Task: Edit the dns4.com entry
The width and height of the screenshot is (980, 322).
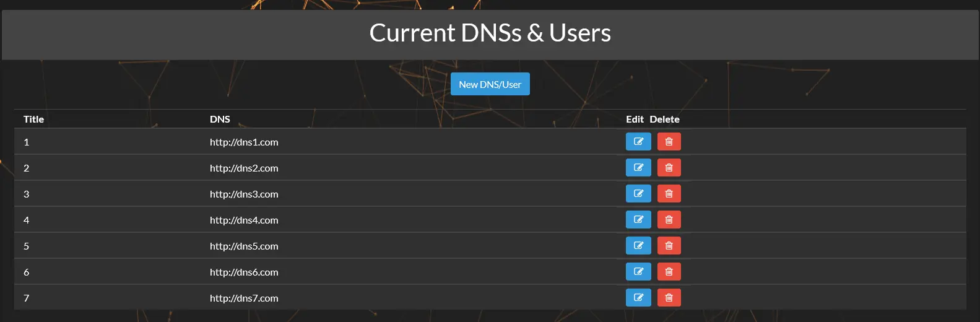Action: pos(638,220)
